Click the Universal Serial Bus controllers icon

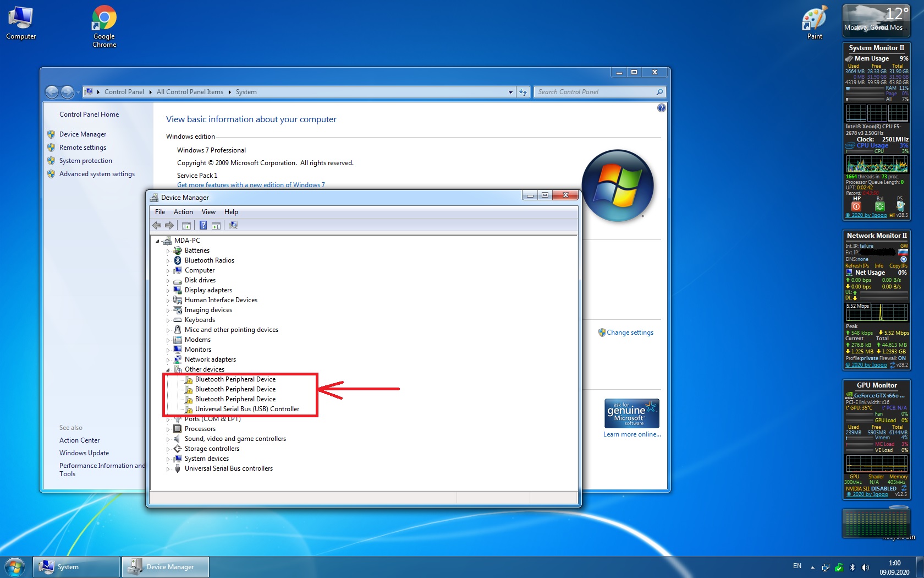tap(178, 468)
